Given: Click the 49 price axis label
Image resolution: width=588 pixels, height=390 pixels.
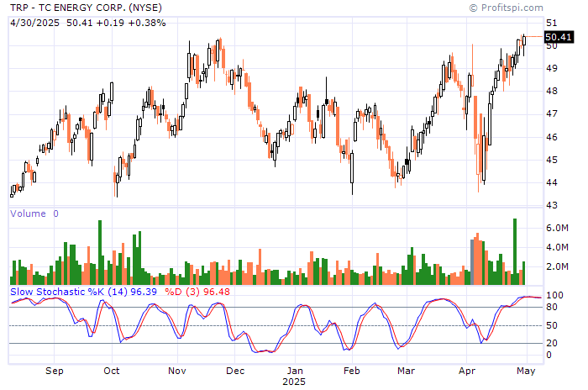Looking at the screenshot, I should 551,68.
